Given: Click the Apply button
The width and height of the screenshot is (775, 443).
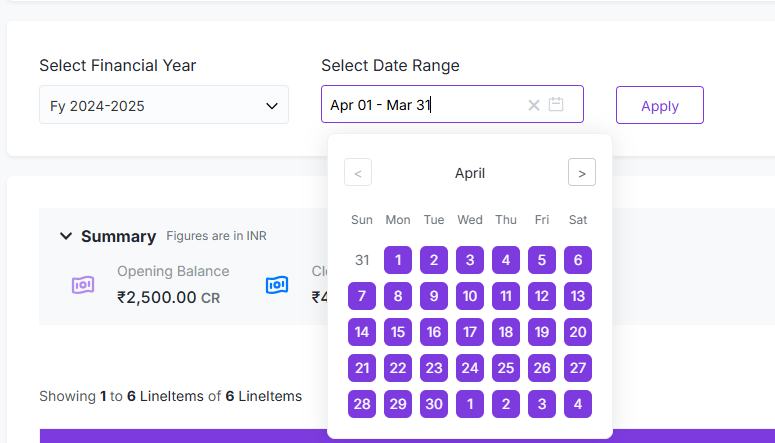Looking at the screenshot, I should pyautogui.click(x=660, y=105).
